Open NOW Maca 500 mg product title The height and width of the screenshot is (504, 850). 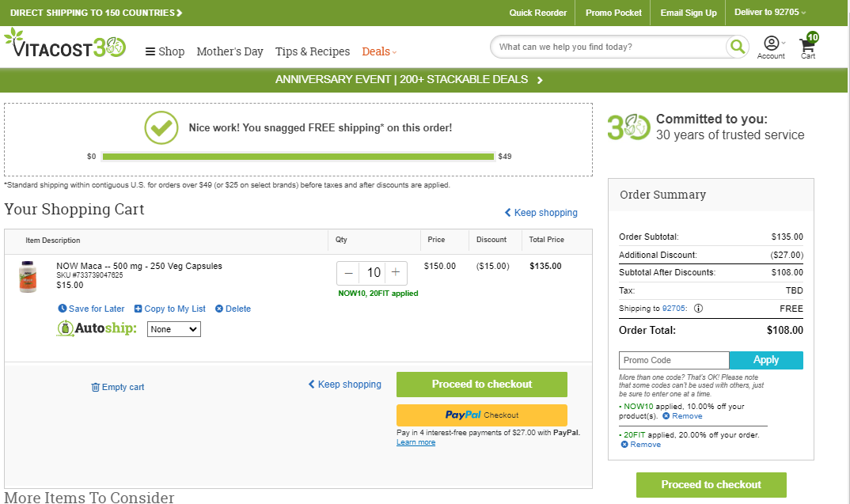click(139, 266)
